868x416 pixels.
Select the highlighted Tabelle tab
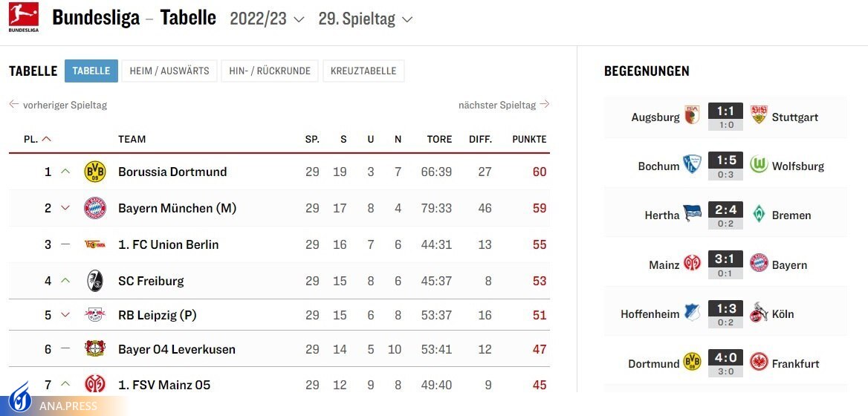click(91, 71)
